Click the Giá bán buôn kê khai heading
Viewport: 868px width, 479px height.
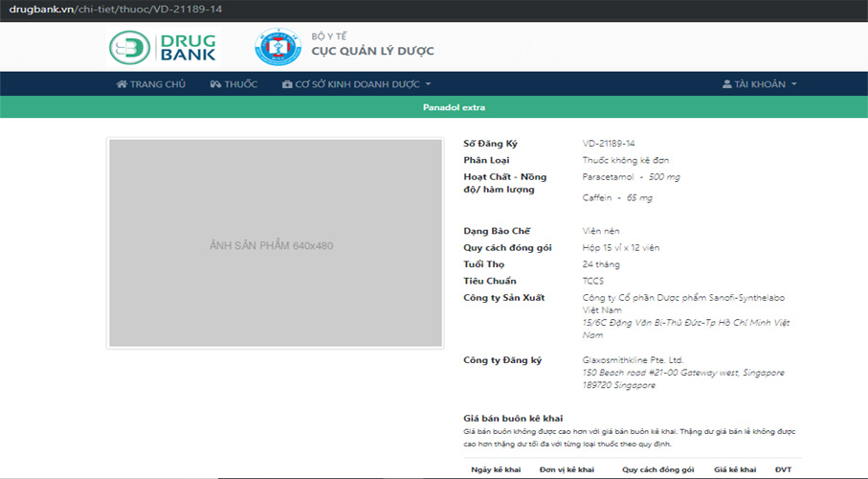513,419
